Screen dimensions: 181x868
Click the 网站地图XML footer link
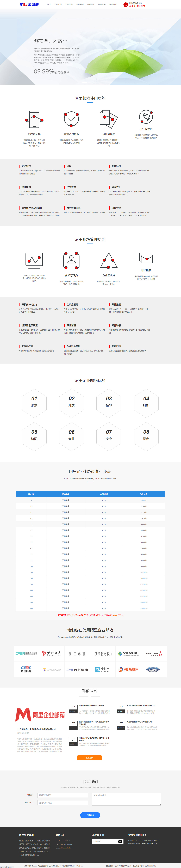67,866
